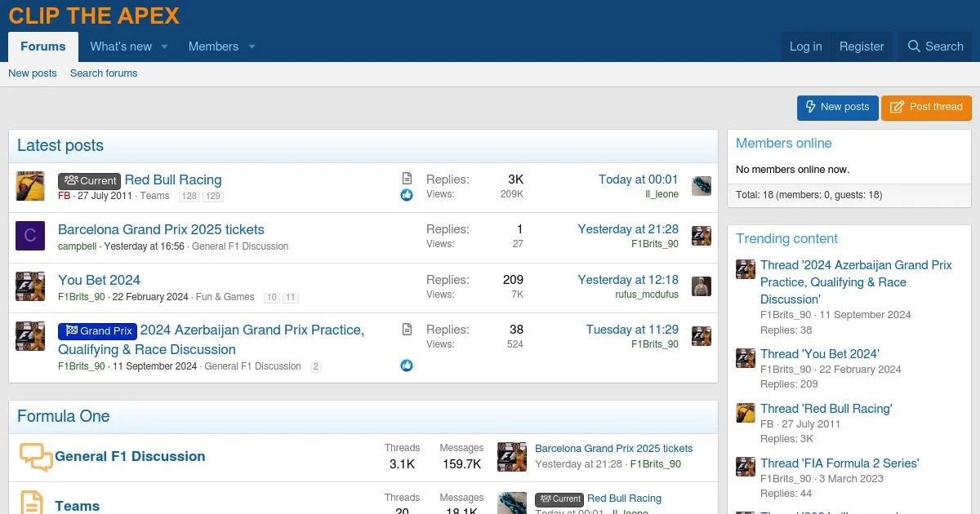Click 'Yesterday at 12:18' last post time
Image resolution: width=980 pixels, height=514 pixels.
(628, 280)
